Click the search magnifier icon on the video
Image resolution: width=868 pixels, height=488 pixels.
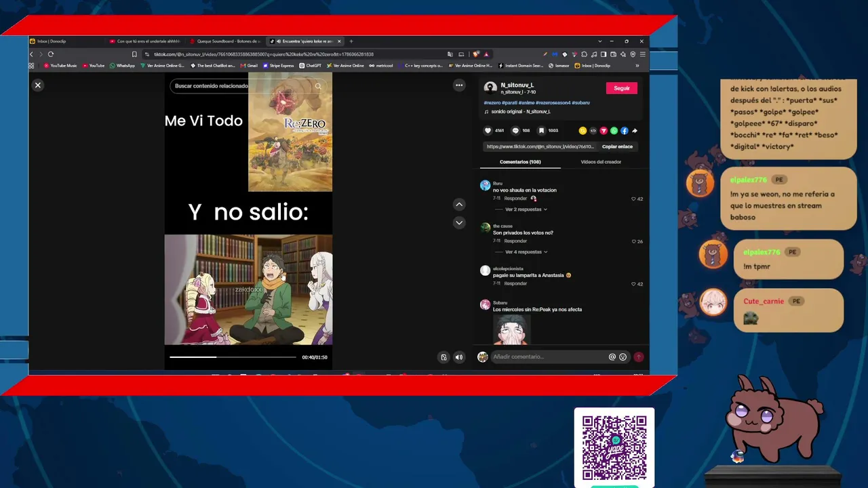click(318, 86)
